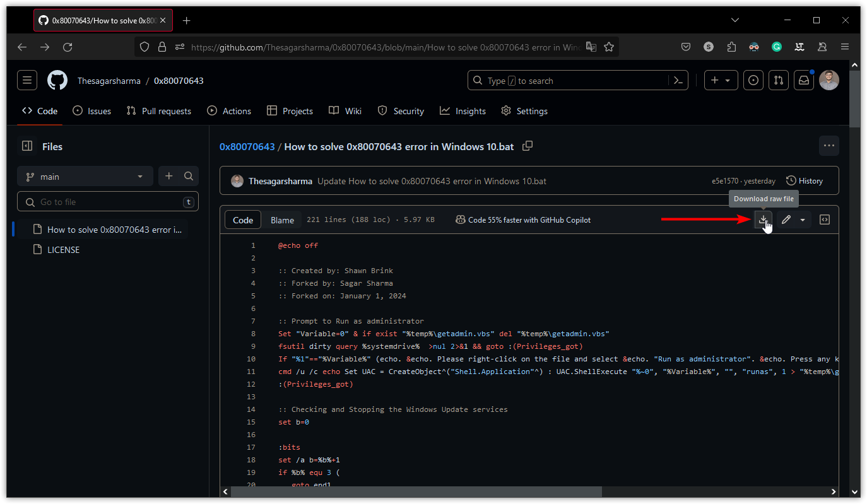Select LICENSE in file tree
The height and width of the screenshot is (504, 867).
pyautogui.click(x=63, y=250)
